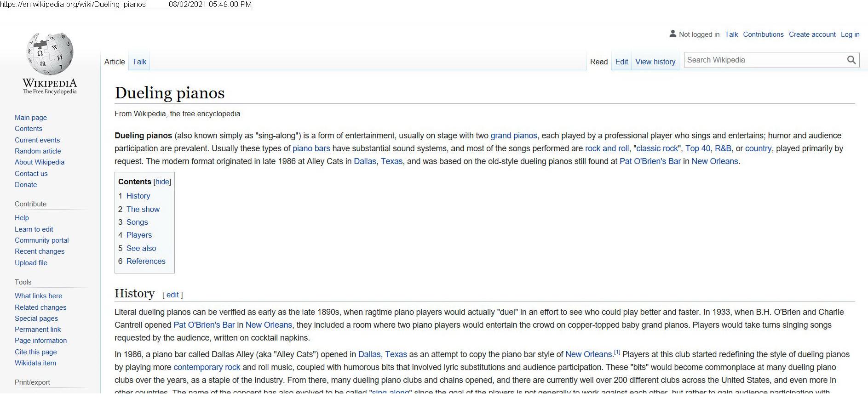Open the Log in link

click(x=850, y=34)
